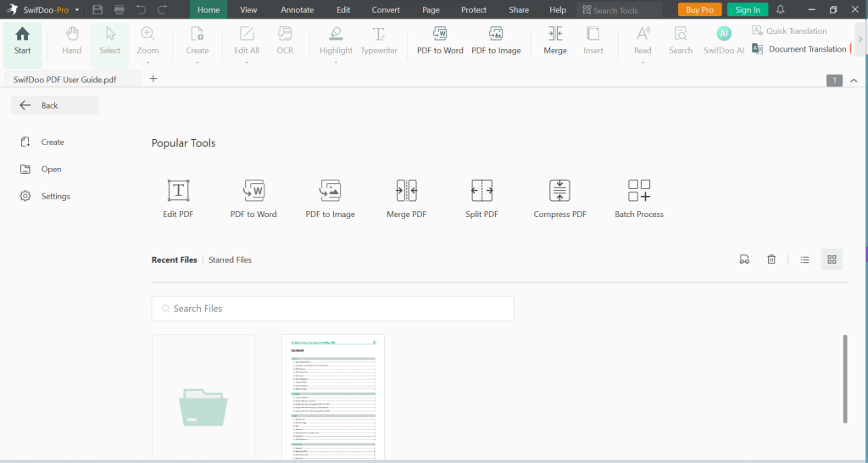This screenshot has height=463, width=868.
Task: Launch SwifDoo AI assistant
Action: pyautogui.click(x=724, y=41)
